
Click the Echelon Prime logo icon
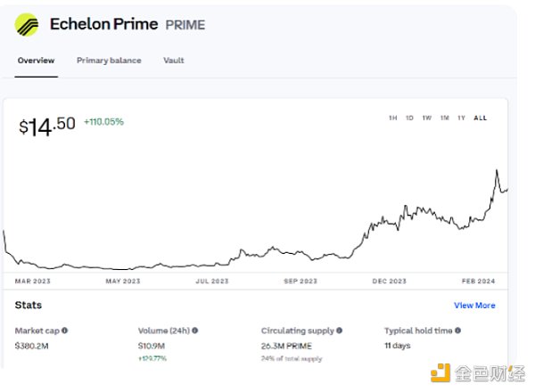click(28, 23)
